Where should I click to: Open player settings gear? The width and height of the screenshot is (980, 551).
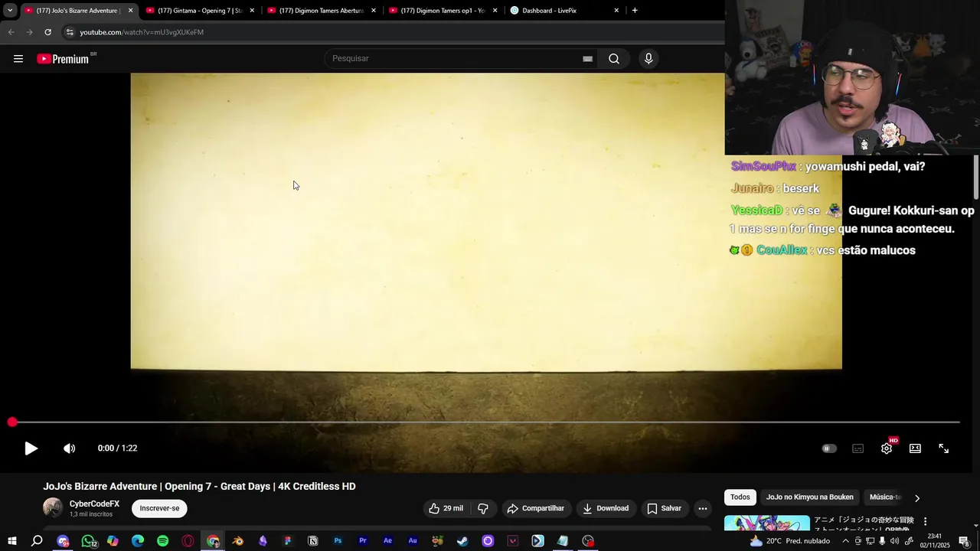(x=887, y=448)
